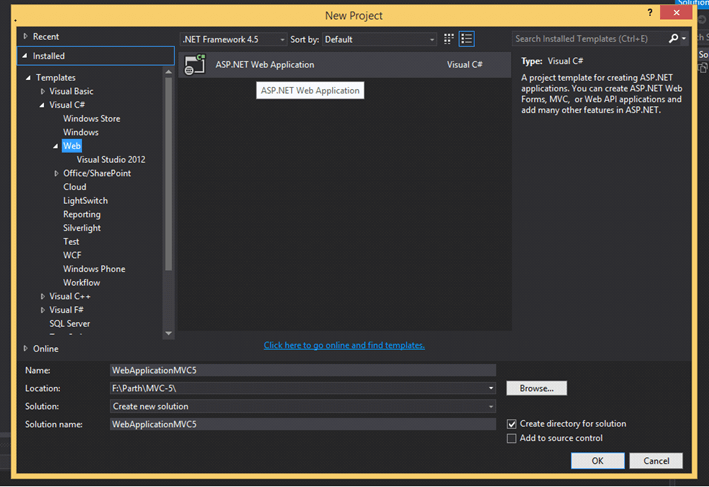Switch to medium icons list view
This screenshot has width=709, height=487.
[467, 39]
